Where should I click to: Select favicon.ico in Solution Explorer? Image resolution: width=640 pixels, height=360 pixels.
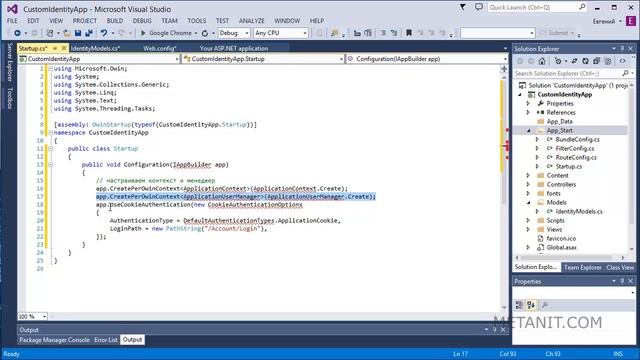561,238
